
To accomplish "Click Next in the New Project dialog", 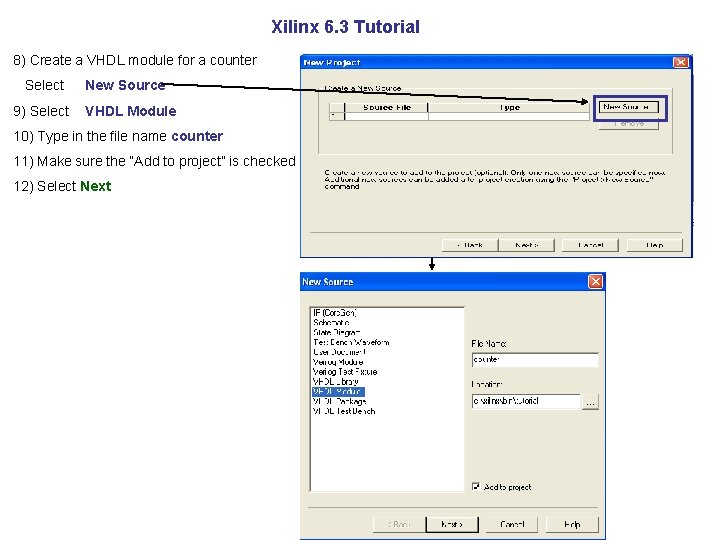I will (x=527, y=245).
